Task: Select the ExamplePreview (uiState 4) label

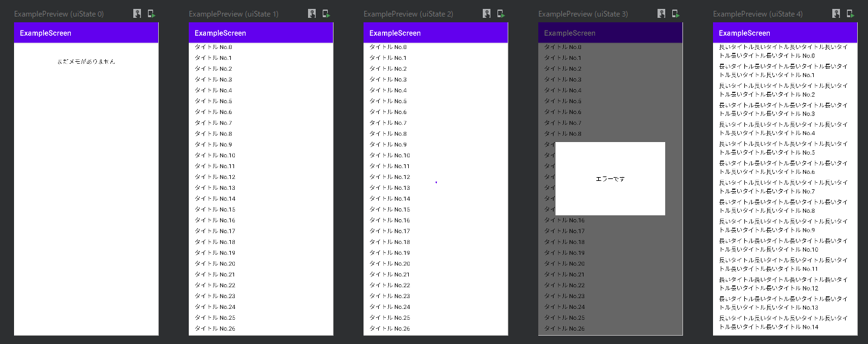Action: 758,14
